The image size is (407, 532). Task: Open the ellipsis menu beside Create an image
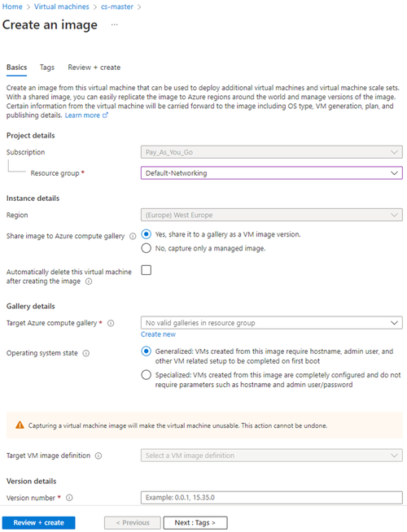pyautogui.click(x=115, y=24)
